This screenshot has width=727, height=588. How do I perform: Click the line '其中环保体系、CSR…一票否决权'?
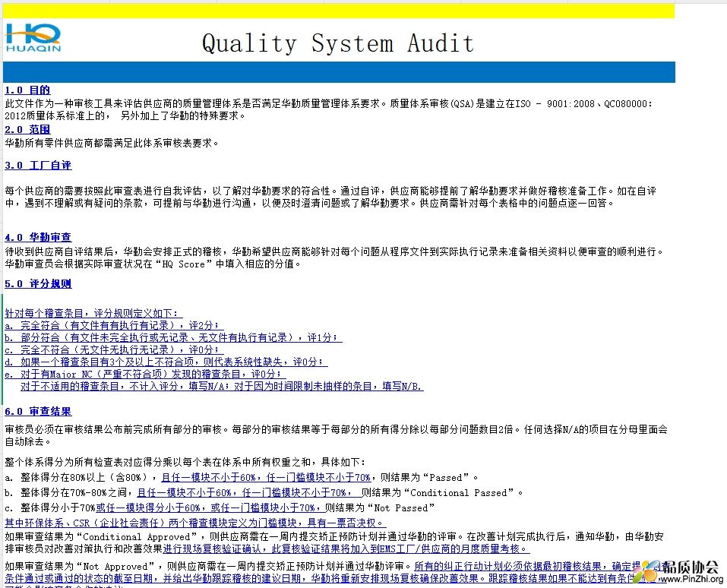(194, 523)
